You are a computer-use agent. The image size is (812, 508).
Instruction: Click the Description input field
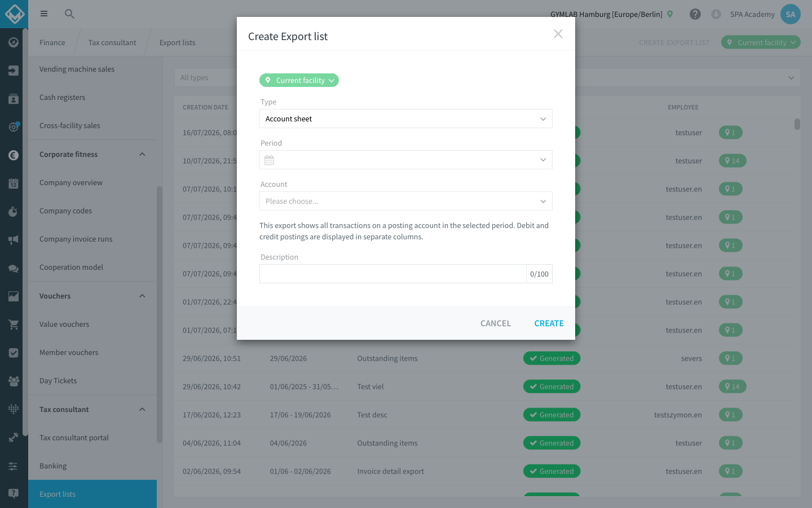pyautogui.click(x=393, y=274)
